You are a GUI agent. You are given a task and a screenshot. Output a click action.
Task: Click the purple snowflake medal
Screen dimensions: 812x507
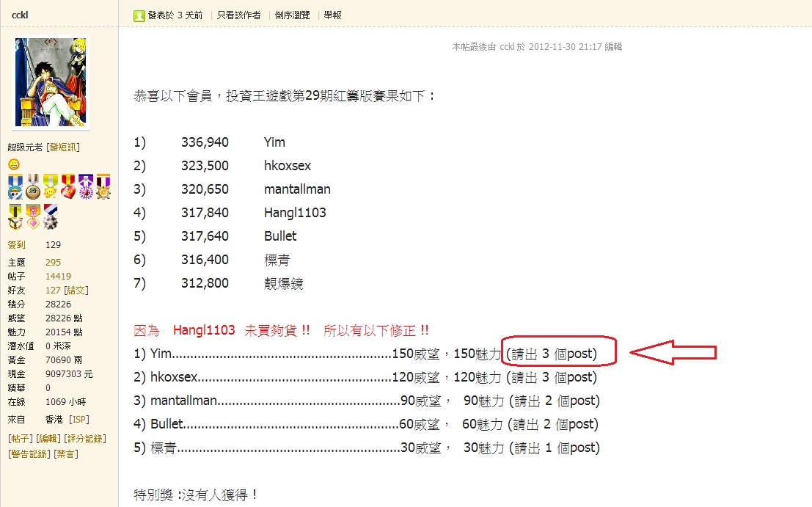(86, 187)
